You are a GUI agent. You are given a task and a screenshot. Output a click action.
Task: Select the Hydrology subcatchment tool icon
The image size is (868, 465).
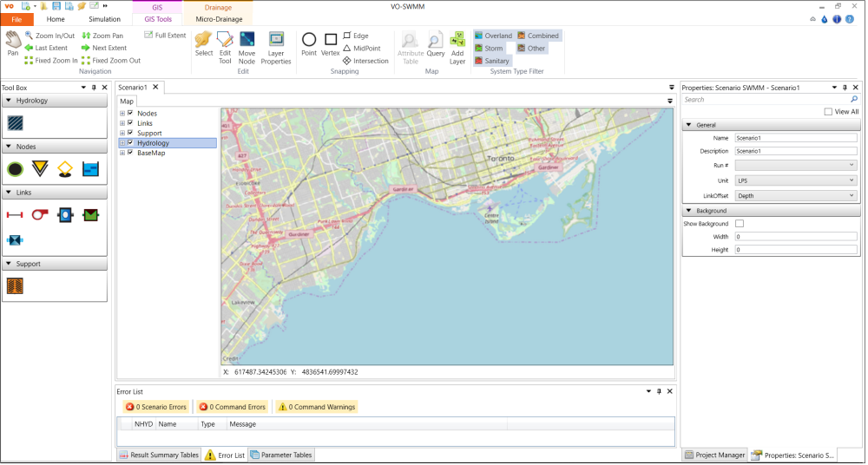click(15, 123)
